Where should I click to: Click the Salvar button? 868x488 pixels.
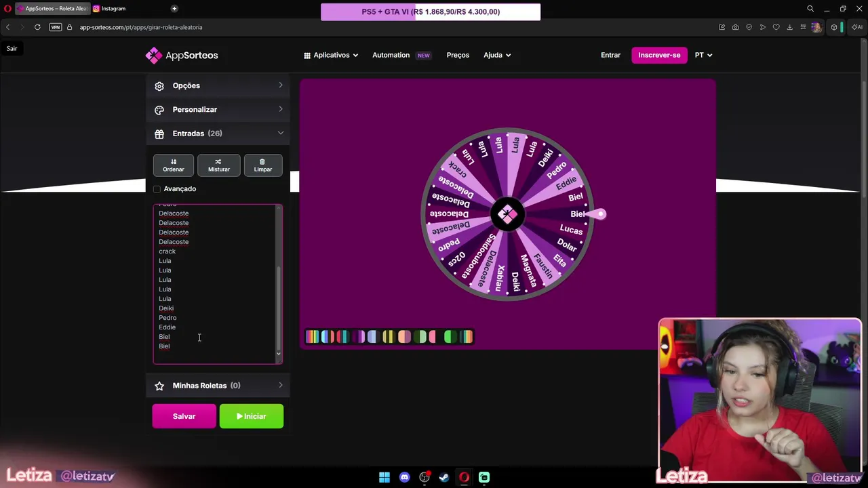coord(184,416)
